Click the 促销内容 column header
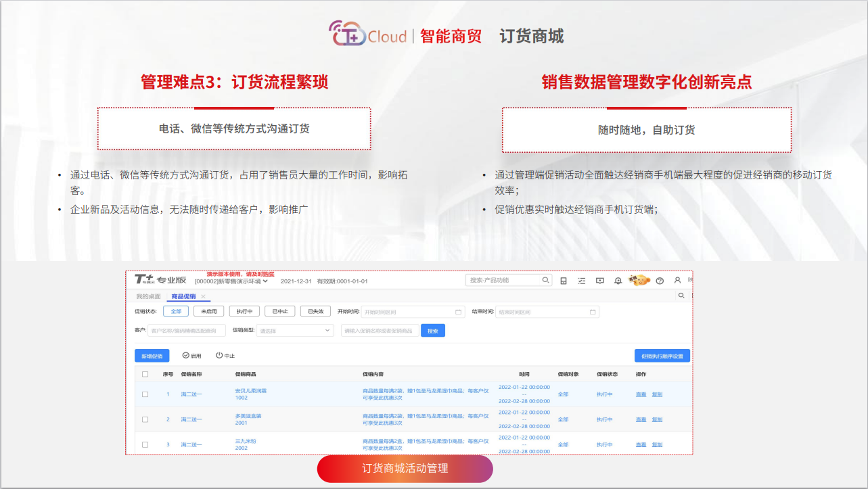Image resolution: width=868 pixels, height=489 pixels. [373, 374]
